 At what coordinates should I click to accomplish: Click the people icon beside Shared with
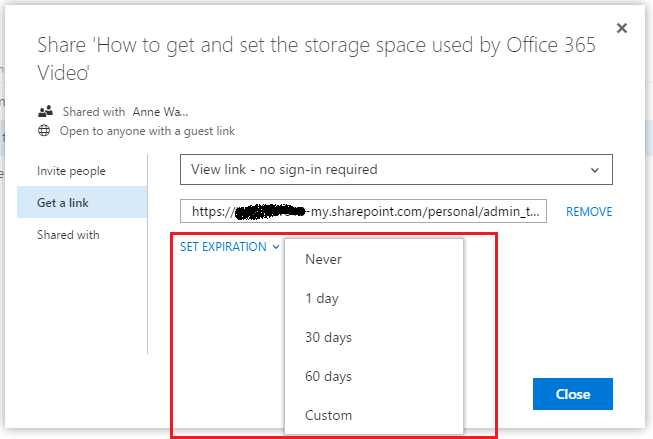pyautogui.click(x=45, y=112)
